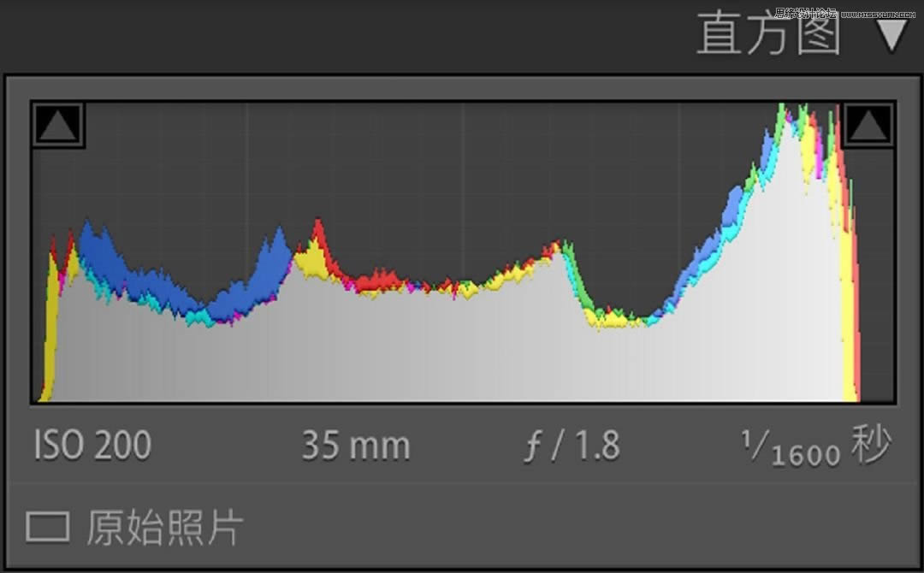
Task: Click the first blue peak in the shadows
Action: click(x=94, y=250)
